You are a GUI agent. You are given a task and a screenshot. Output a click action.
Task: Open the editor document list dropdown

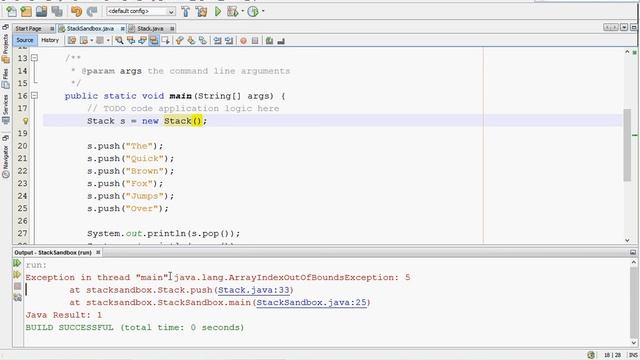click(x=624, y=27)
